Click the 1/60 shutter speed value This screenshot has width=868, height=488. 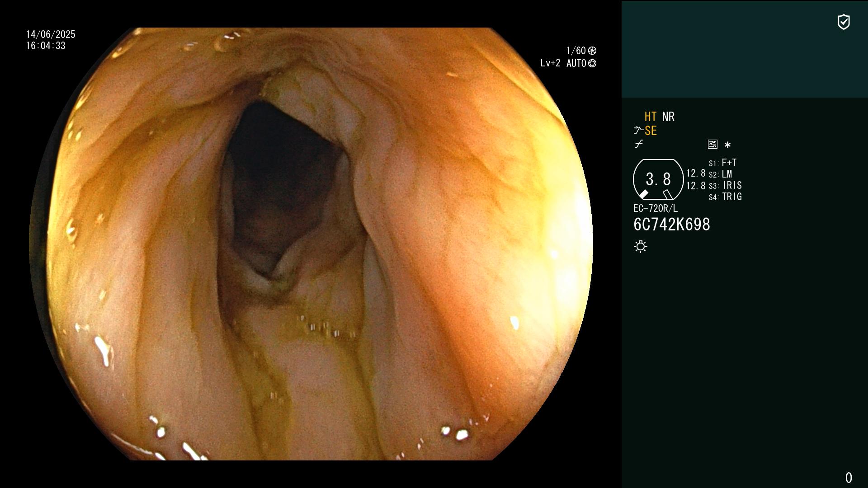click(576, 51)
